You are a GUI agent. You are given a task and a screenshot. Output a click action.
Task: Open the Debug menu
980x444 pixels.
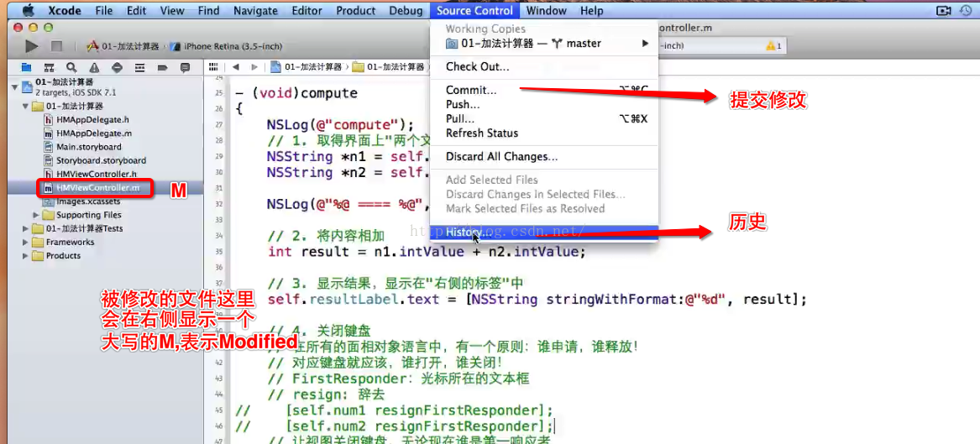click(406, 11)
